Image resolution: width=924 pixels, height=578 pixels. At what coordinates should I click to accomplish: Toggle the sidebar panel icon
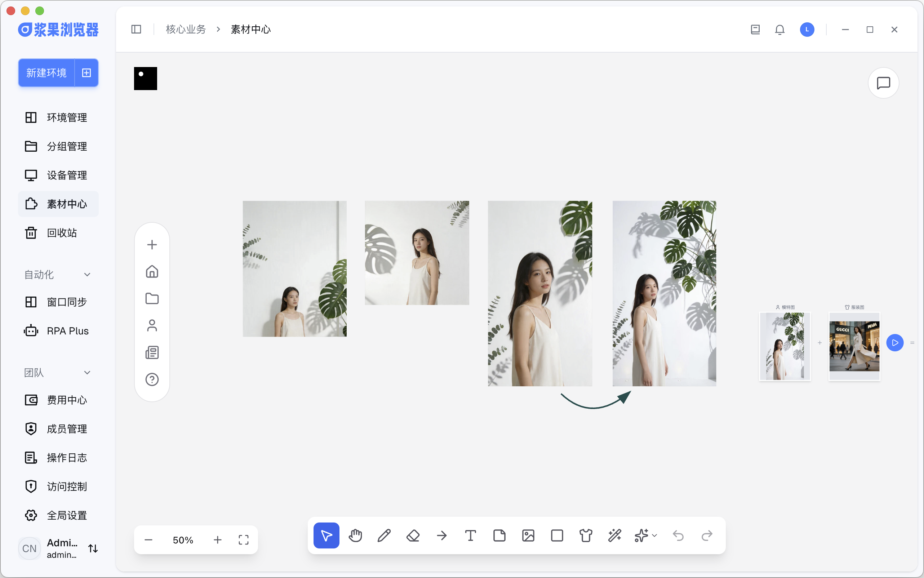tap(136, 30)
